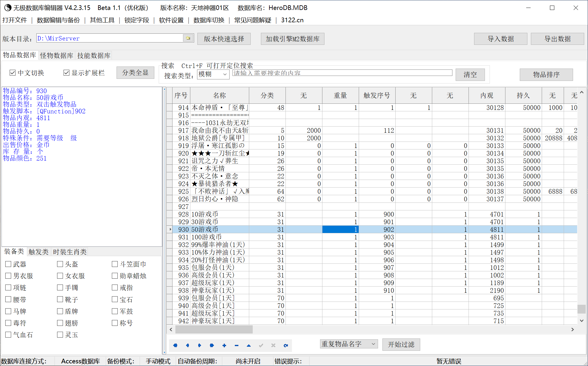Check the 头盔 category checkbox
The image size is (588, 366).
click(60, 264)
